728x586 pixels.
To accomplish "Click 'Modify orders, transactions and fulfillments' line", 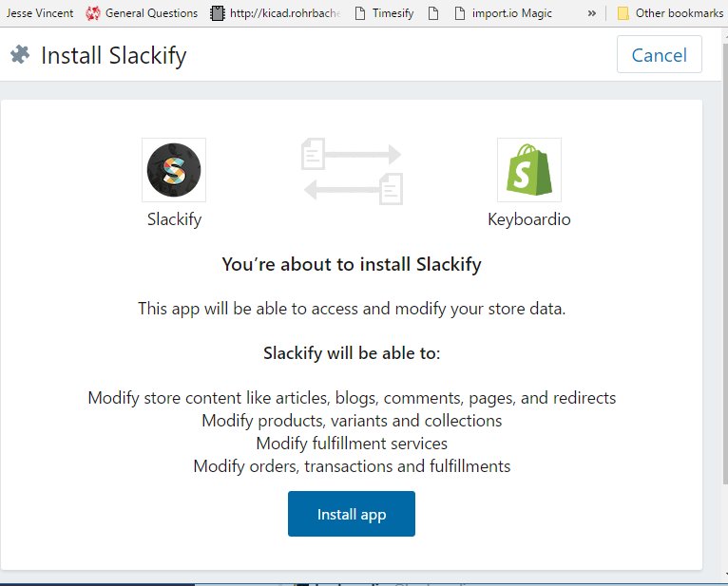I will coord(352,466).
